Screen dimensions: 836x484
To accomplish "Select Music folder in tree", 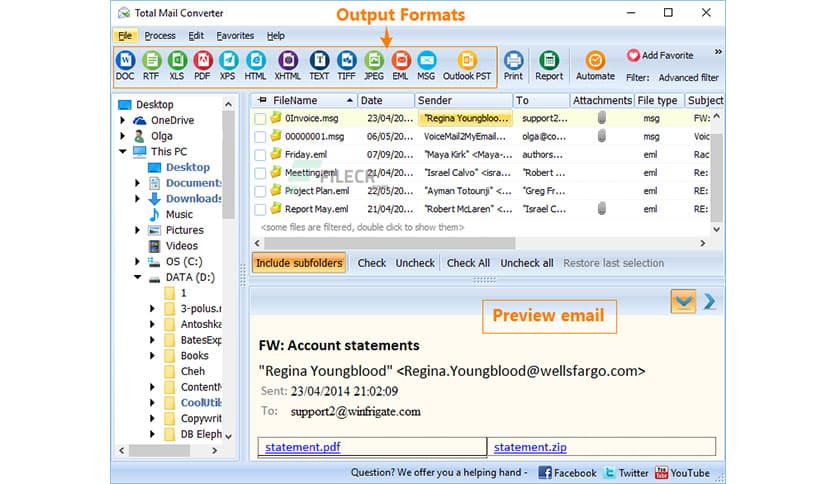I will tap(179, 214).
